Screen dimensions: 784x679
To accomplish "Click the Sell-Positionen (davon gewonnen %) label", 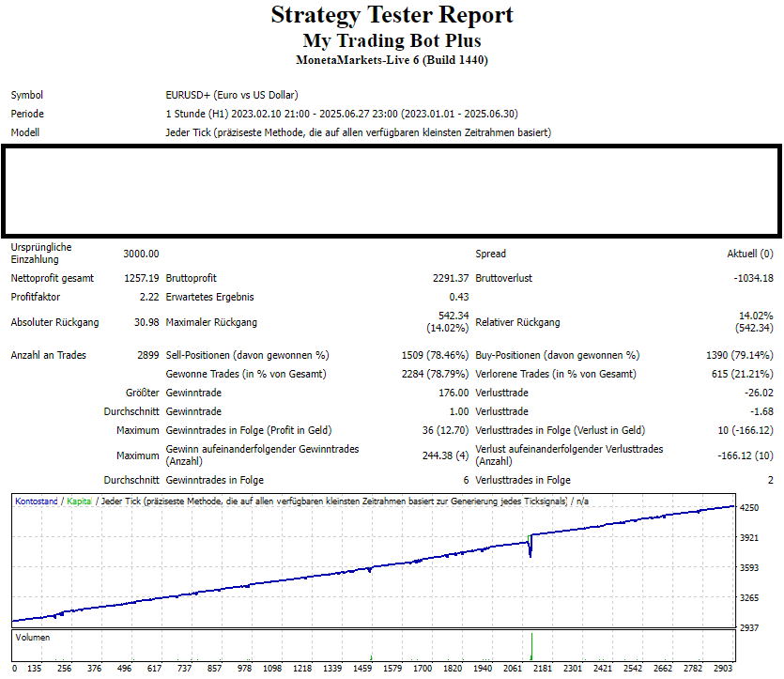I will pyautogui.click(x=247, y=356).
